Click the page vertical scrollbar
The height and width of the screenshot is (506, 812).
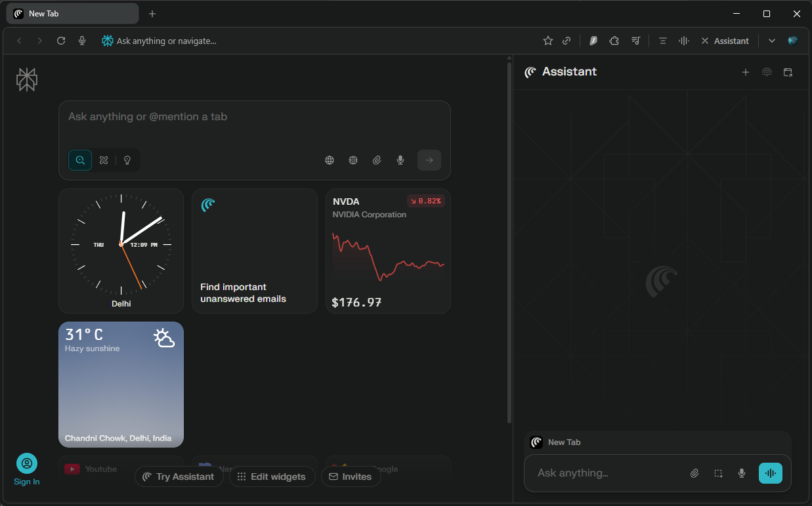pyautogui.click(x=509, y=243)
